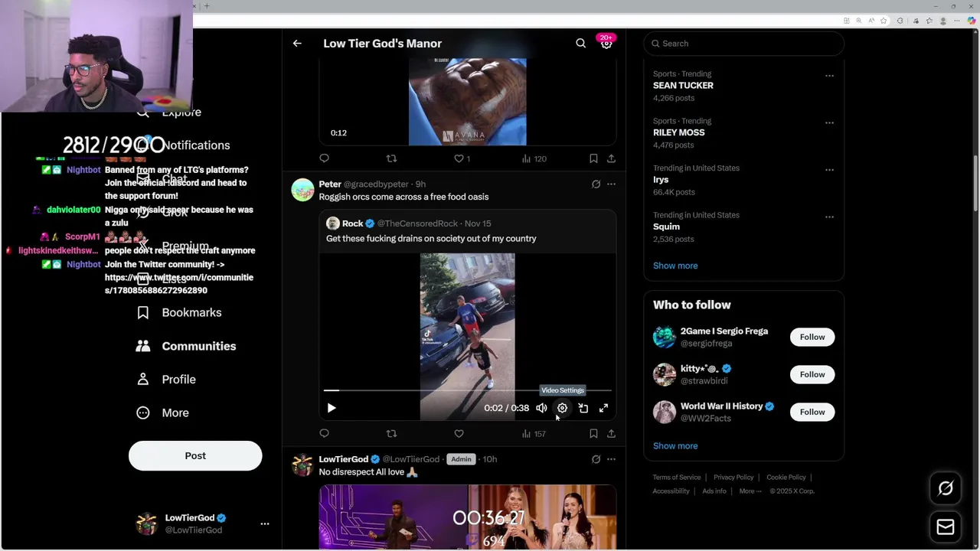Viewport: 980px width, 551px height.
Task: Open SEAN TUCKER trending topic
Action: click(683, 86)
